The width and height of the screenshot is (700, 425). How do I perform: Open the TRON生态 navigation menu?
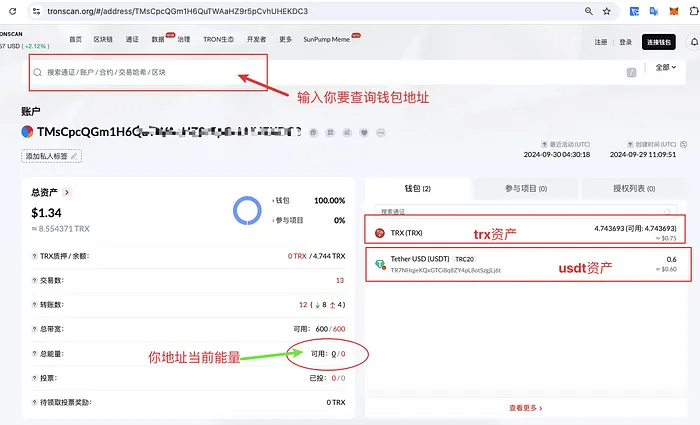(x=219, y=39)
